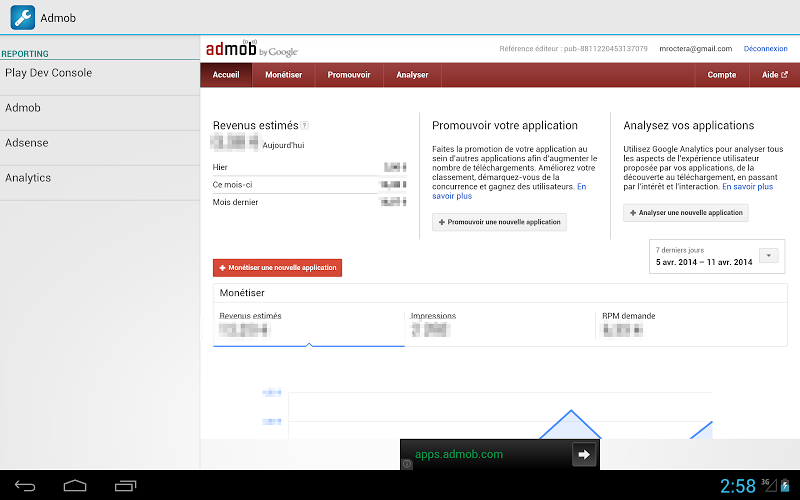The height and width of the screenshot is (500, 800).
Task: Click the help icon beside Revenus estimés
Action: pos(305,126)
